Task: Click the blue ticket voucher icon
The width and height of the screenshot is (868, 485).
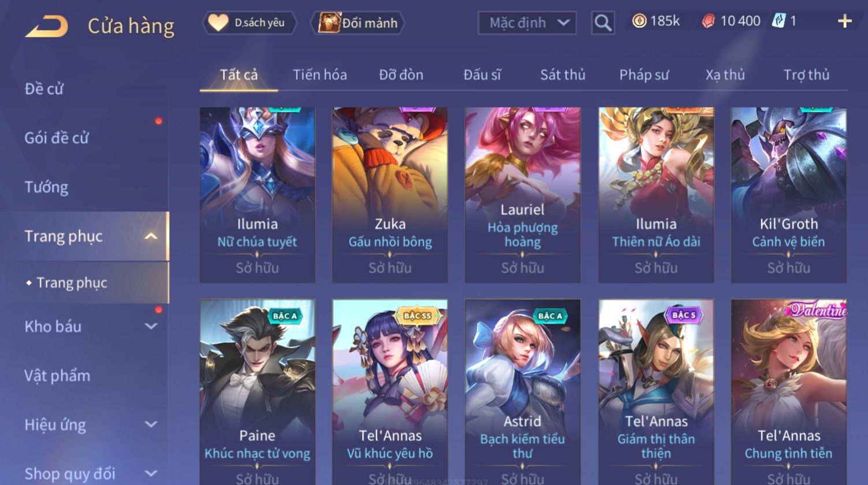Action: coord(778,21)
